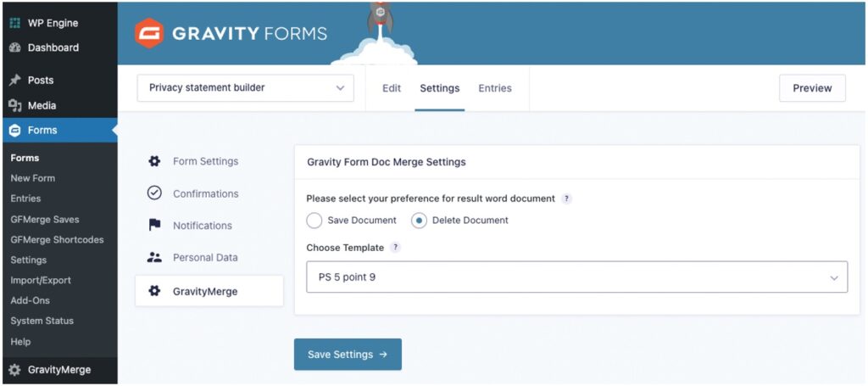868x386 pixels.
Task: Select the Delete Document radio option
Action: click(419, 221)
